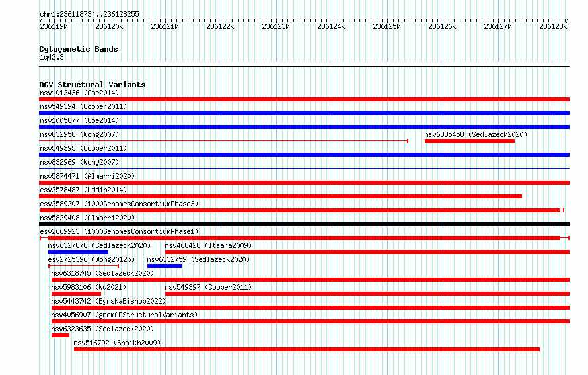The height and width of the screenshot is (375, 588).
Task: Click the blue bar of nsv6327878
Action: (x=78, y=252)
